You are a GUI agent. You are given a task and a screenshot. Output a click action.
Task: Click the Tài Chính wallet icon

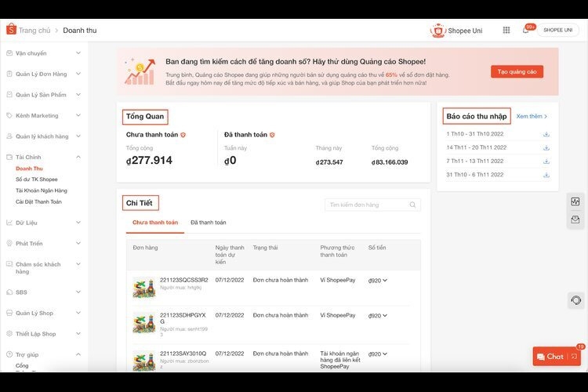[x=9, y=157]
